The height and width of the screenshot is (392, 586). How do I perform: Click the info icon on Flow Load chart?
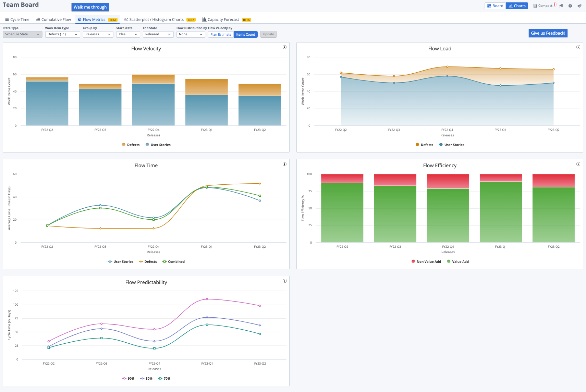[578, 47]
